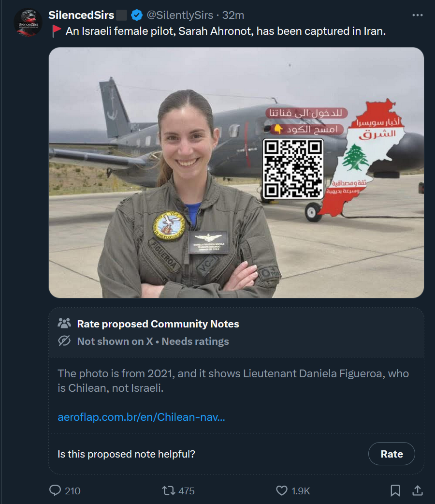Open the three-dot more options menu
This screenshot has width=435, height=504.
coord(417,15)
